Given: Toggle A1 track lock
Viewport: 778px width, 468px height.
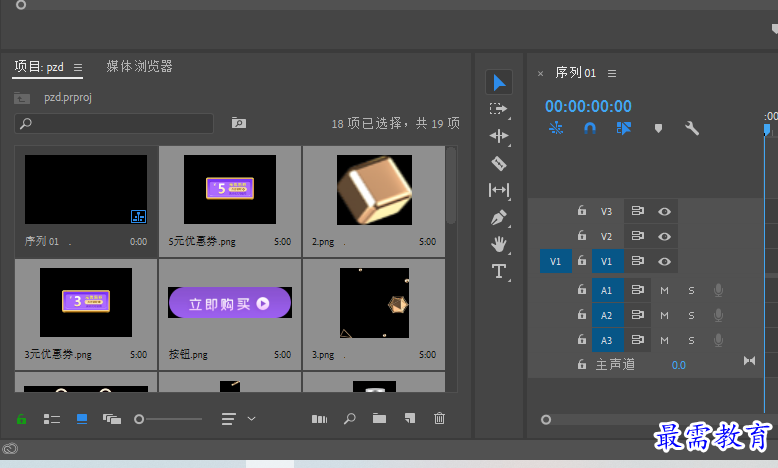Looking at the screenshot, I should [582, 290].
